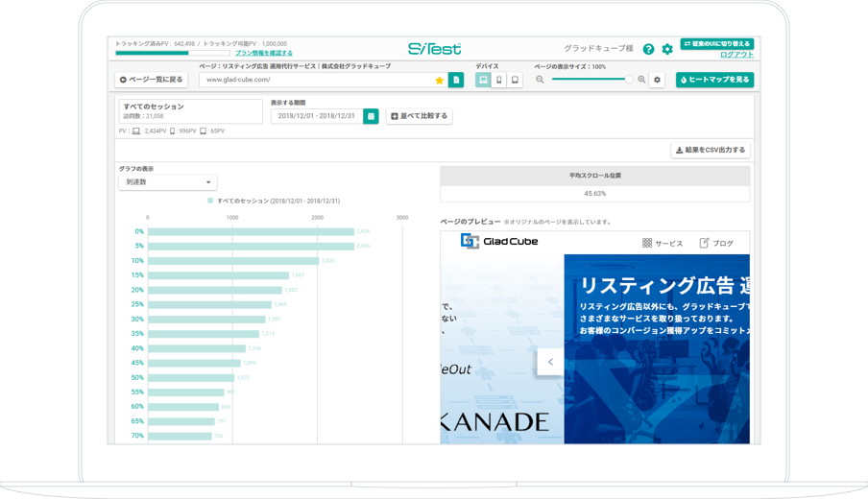Click the ヒートマップを見る button
Image resolution: width=868 pixels, height=499 pixels.
point(714,80)
